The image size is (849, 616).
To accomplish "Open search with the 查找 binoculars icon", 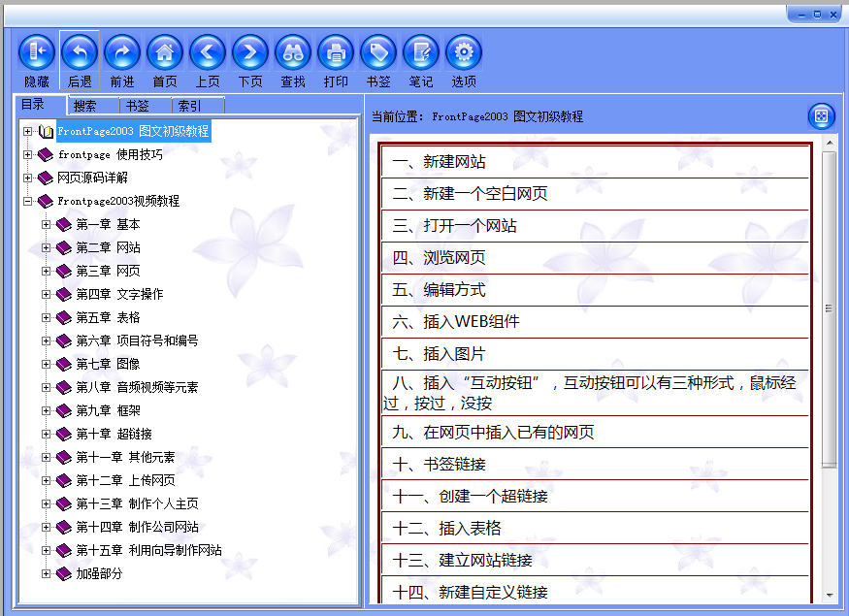I will point(293,52).
